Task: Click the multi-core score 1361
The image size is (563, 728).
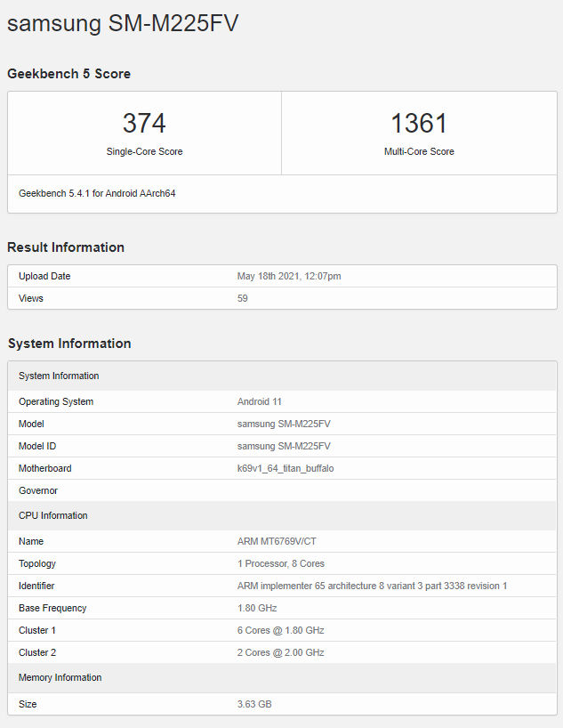Action: pyautogui.click(x=419, y=123)
